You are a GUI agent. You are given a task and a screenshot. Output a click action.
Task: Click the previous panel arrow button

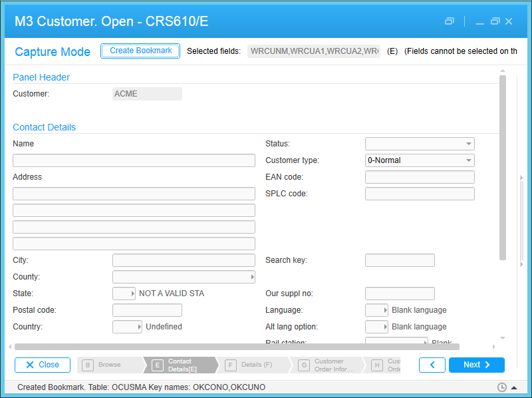(x=432, y=365)
